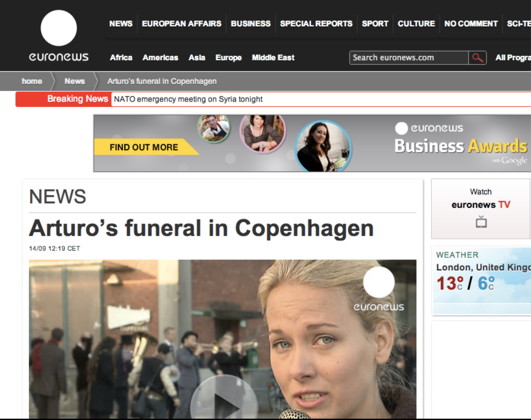Open the BUSINESS menu item
Image resolution: width=531 pixels, height=420 pixels.
point(251,24)
